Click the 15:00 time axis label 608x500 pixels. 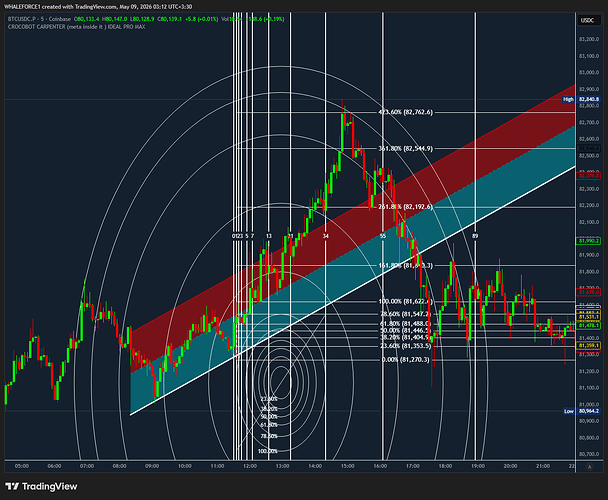[347, 466]
